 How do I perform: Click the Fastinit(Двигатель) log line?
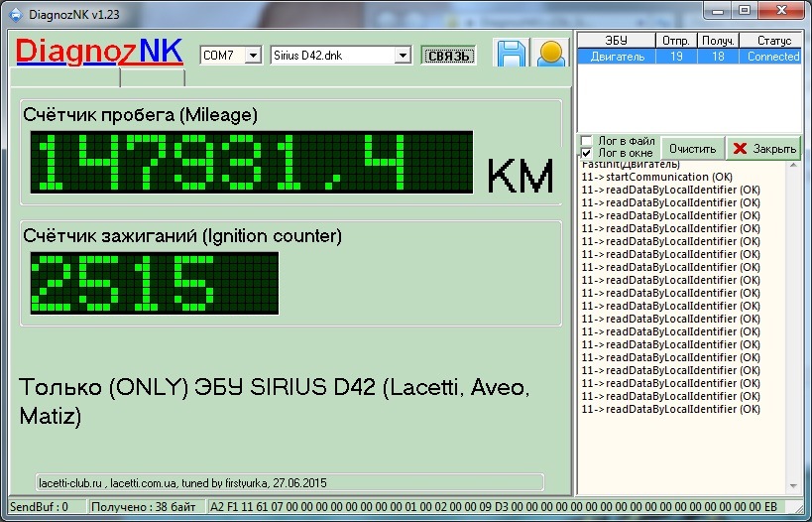[631, 165]
